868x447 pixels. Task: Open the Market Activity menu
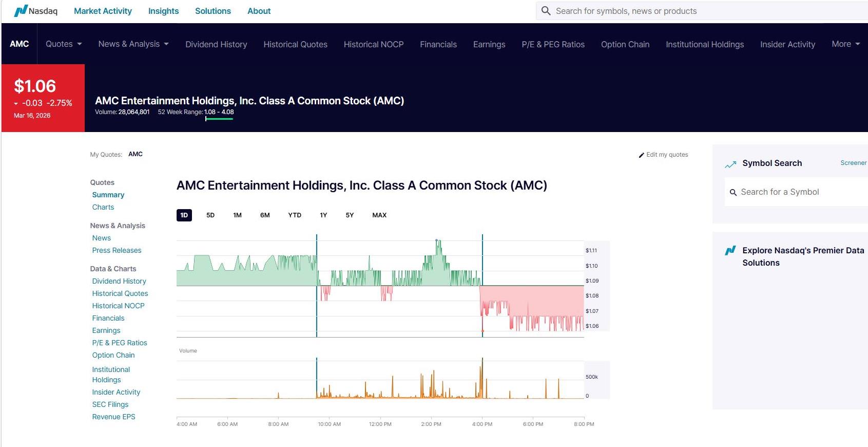(103, 11)
